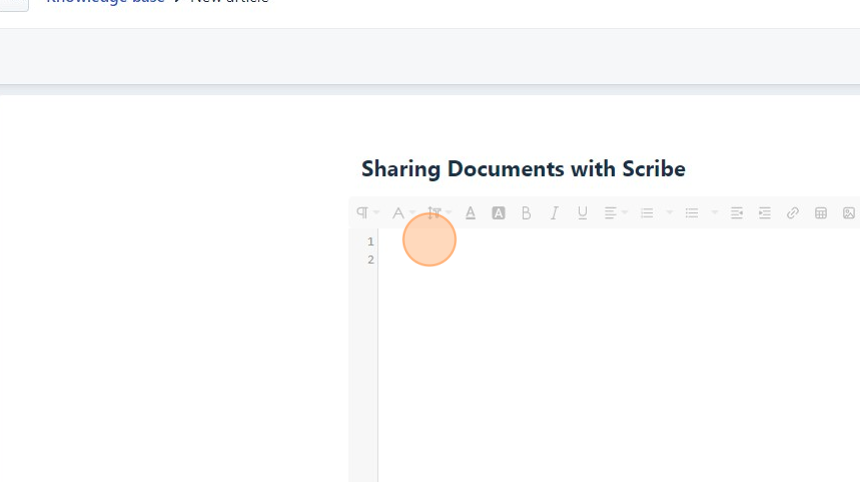
Task: Expand ordered list style options arrow
Action: click(669, 213)
